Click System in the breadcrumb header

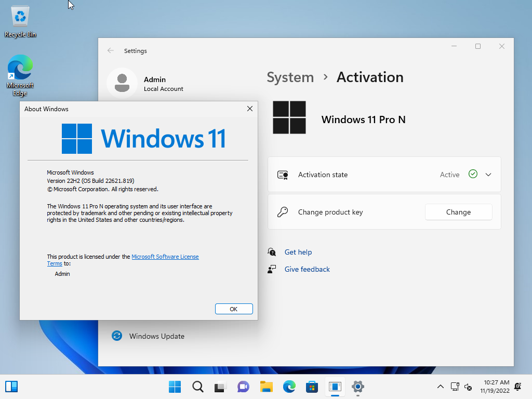pos(290,77)
